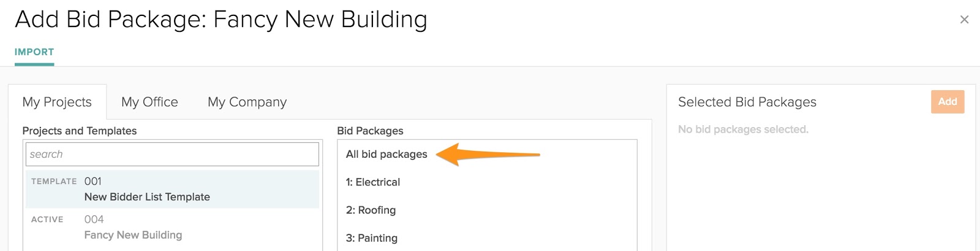Open the My Company tab

247,102
